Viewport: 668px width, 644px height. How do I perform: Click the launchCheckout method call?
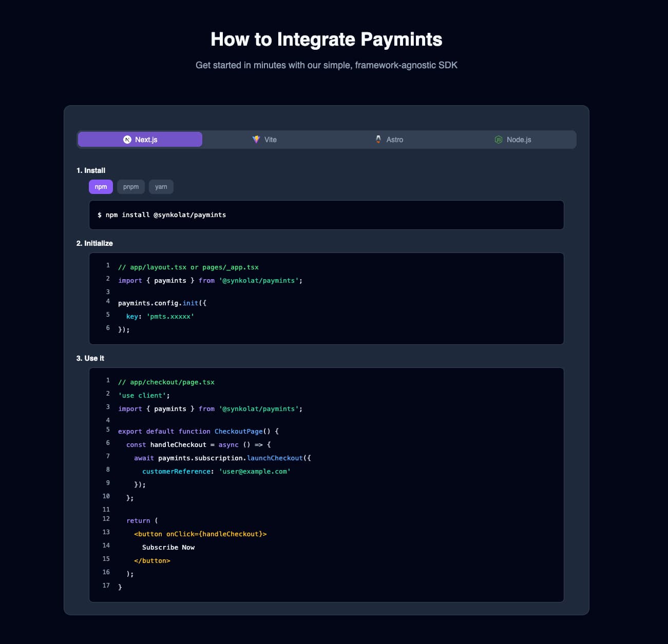275,458
